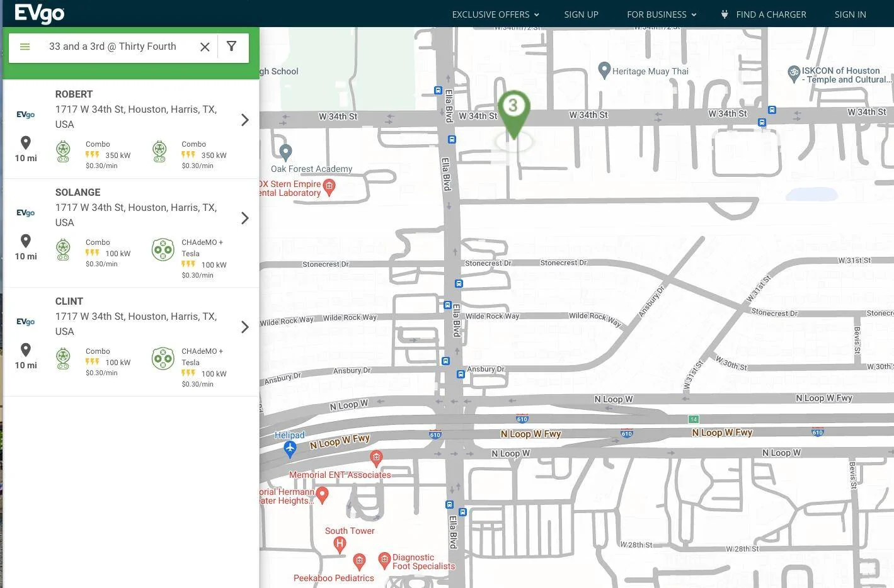Click first Combo connector icon for ROBERT
Screen dimensions: 894x588
(63, 152)
